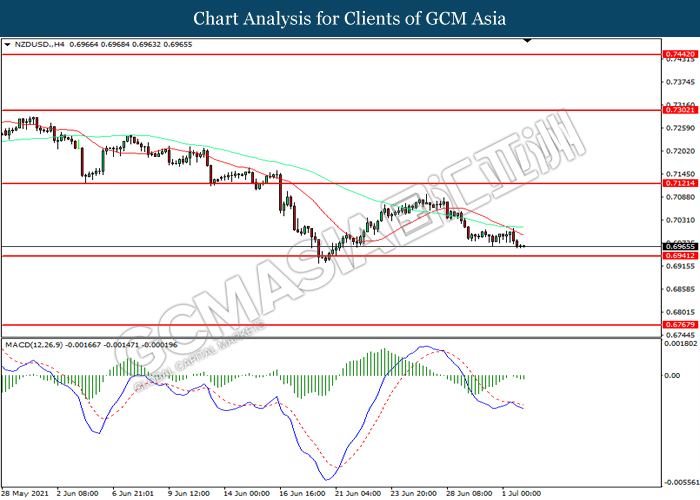
Task: Click the chart shift marker triangle at top
Action: click(x=528, y=41)
